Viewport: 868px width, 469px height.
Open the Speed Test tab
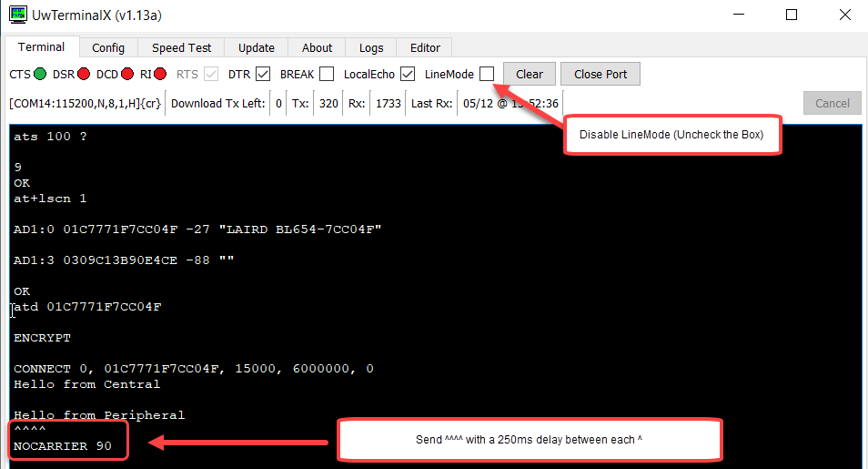click(181, 48)
